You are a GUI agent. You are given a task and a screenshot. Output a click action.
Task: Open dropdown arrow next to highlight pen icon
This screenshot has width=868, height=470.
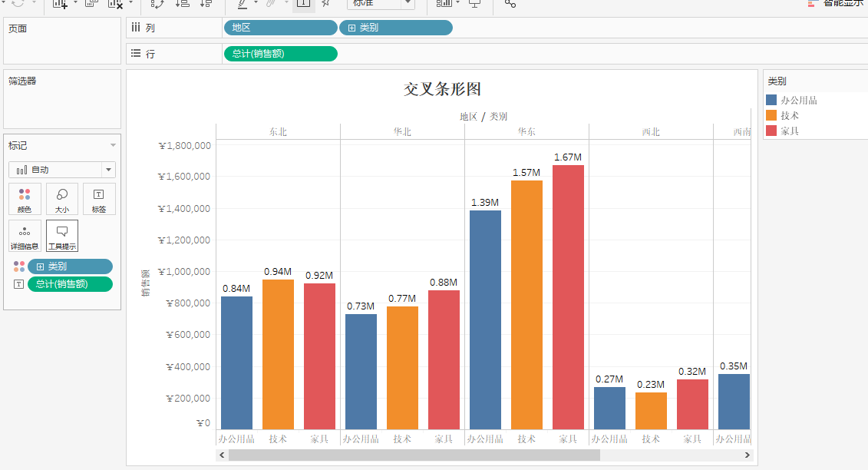pyautogui.click(x=256, y=3)
